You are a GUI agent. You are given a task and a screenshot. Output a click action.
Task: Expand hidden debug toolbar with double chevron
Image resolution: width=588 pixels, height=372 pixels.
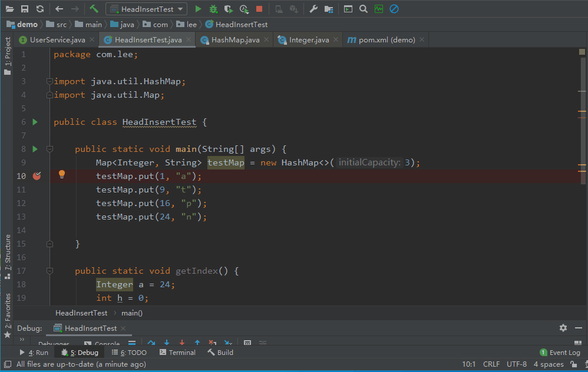(22, 340)
